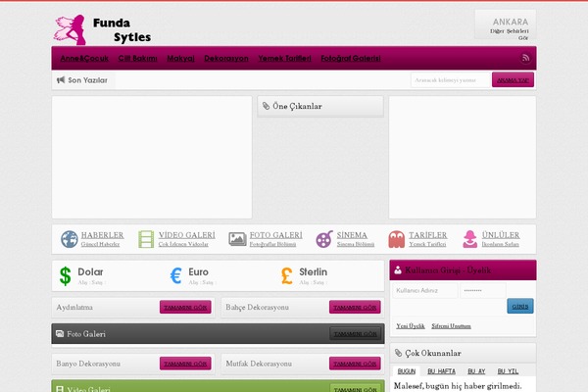This screenshot has width=588, height=392.
Task: Open the FOTO GALERİ link
Action: click(276, 235)
